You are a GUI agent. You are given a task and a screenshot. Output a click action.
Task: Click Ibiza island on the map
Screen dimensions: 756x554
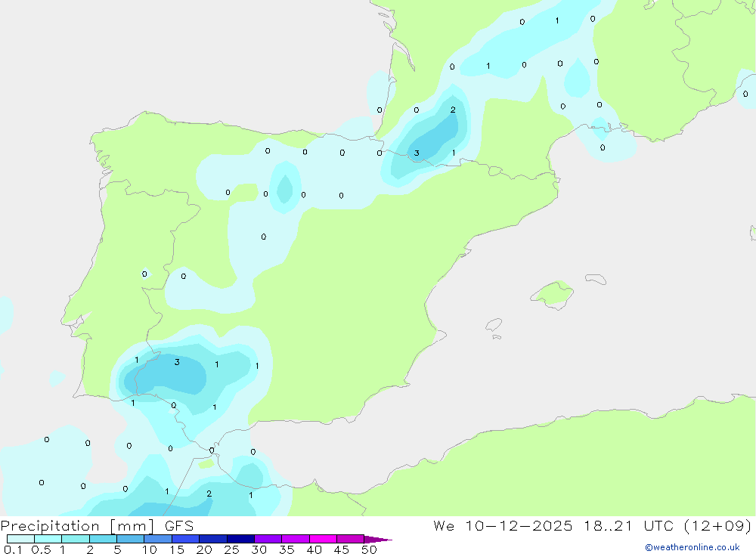point(494,325)
